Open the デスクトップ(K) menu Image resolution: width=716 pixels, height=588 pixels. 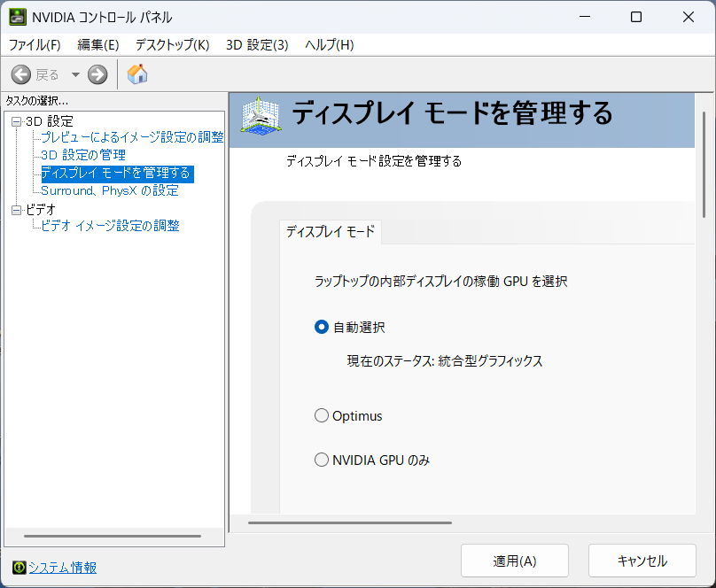point(172,44)
